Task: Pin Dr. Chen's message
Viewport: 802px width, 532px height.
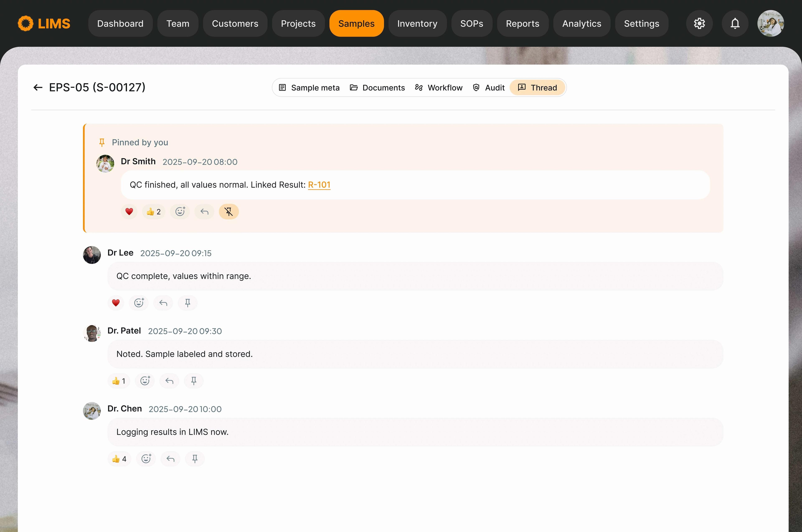Action: pos(194,459)
